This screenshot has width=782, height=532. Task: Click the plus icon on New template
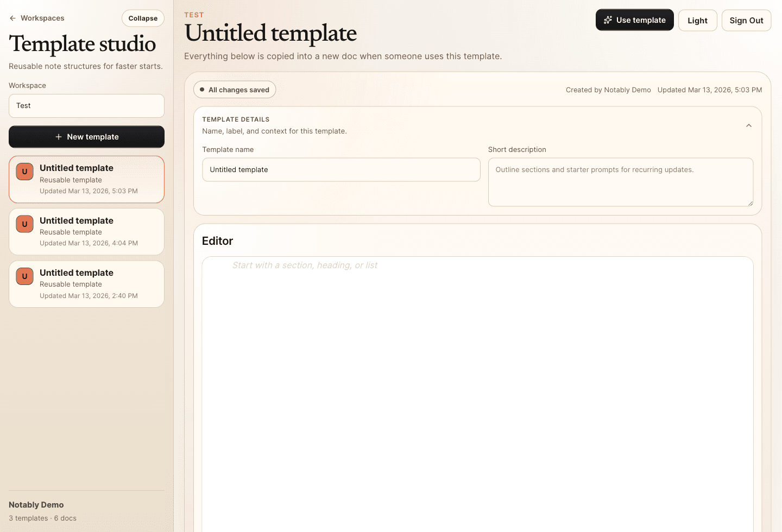[x=59, y=137]
